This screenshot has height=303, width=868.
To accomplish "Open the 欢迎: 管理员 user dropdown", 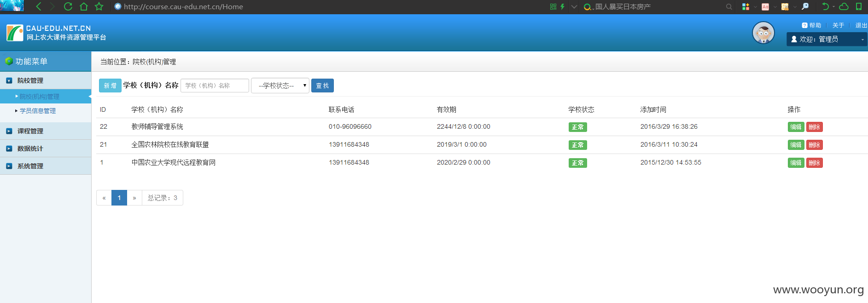I will 827,39.
